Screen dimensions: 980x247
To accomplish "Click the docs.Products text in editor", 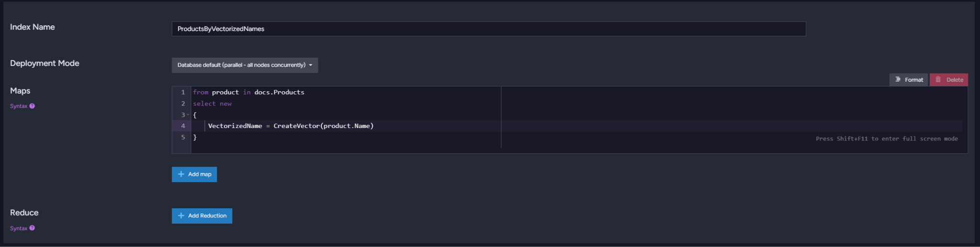I will 279,92.
